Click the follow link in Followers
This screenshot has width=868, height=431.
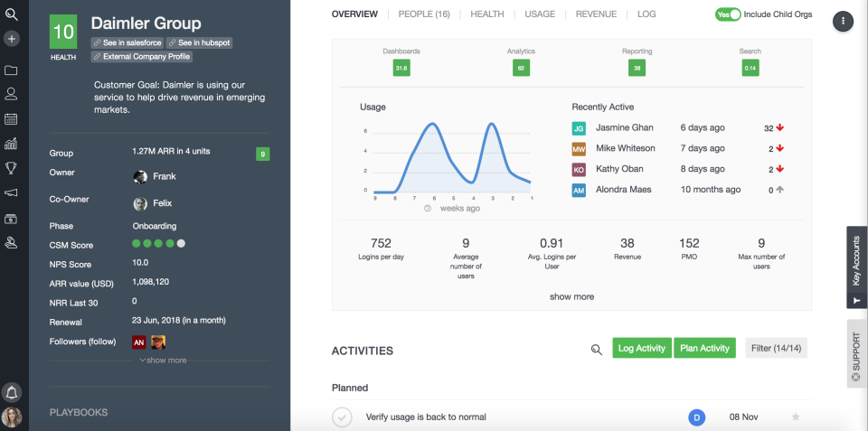pos(103,342)
